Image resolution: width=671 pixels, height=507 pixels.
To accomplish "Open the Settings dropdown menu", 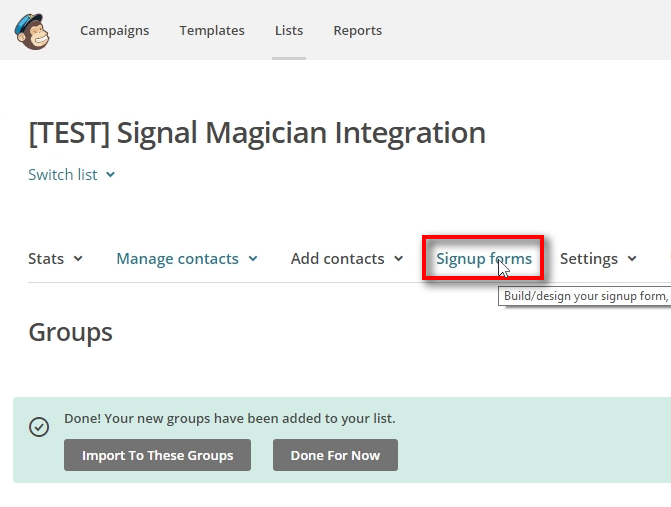I will (x=588, y=259).
